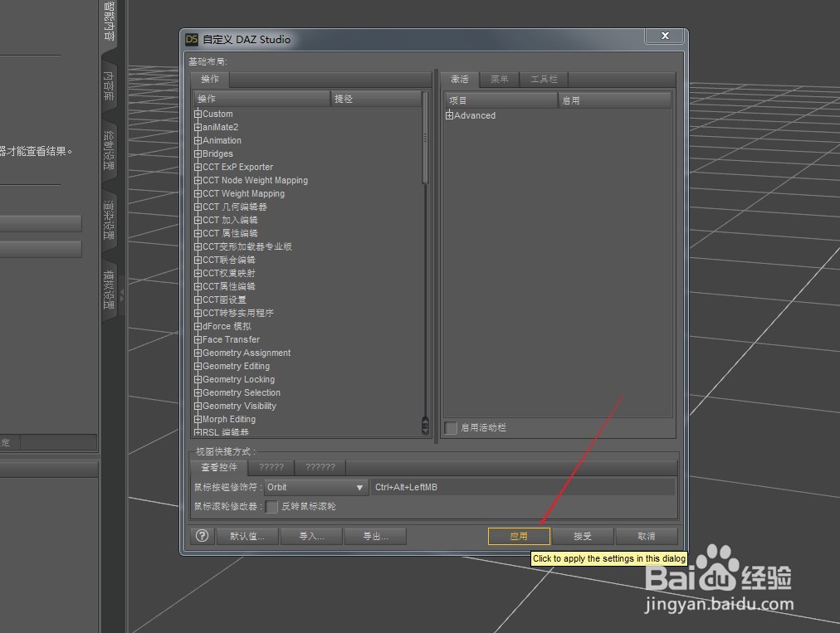Click the 项目 column header
Screen dimensions: 840x633
point(501,100)
